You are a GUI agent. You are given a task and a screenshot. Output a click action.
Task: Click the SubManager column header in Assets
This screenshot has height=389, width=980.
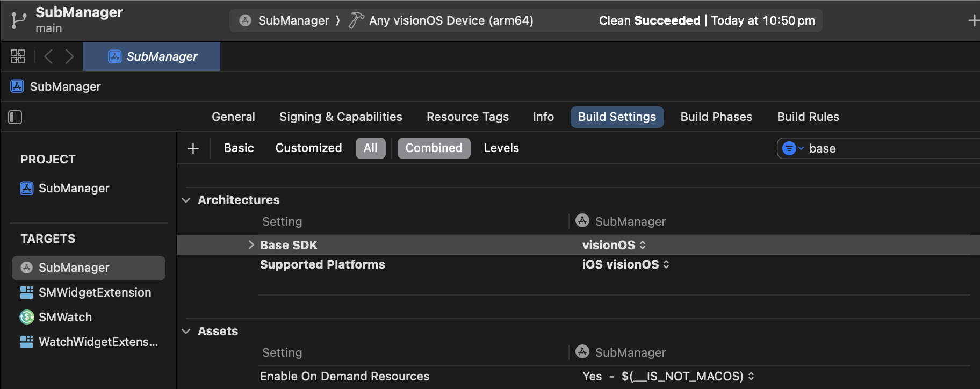click(x=621, y=352)
